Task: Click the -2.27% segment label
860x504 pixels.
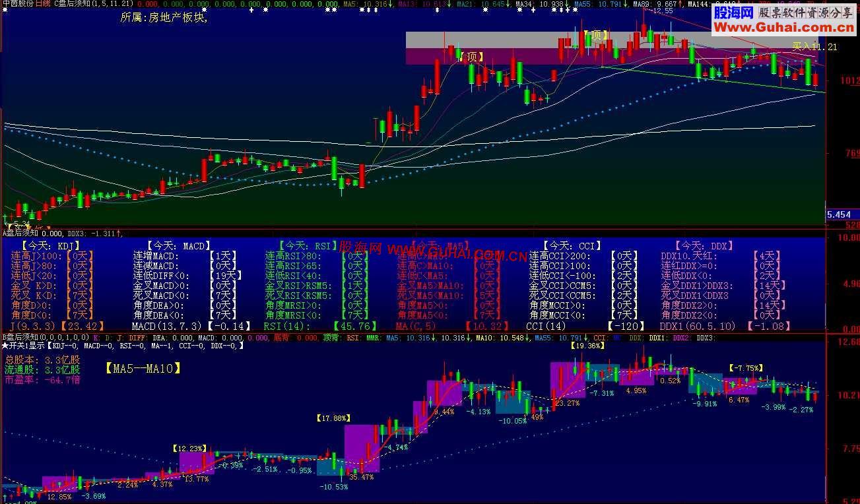Action: [801, 410]
